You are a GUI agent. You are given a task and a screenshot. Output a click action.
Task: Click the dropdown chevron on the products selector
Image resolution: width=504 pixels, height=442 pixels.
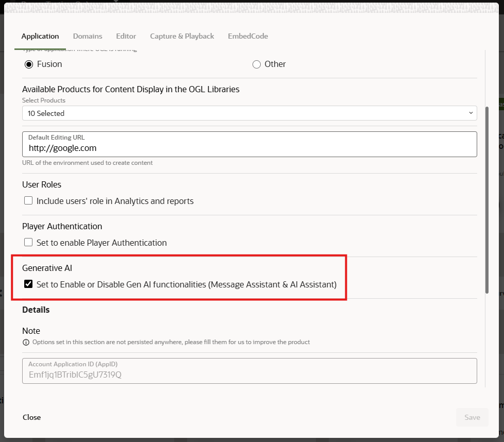(471, 113)
